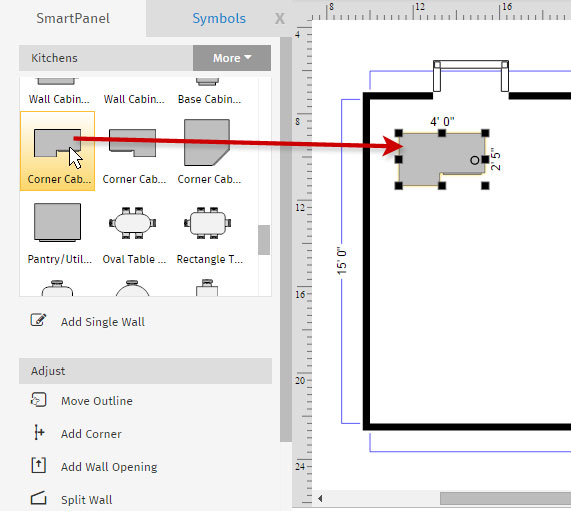Click the canvas horizontal scroll left arrow
The width and height of the screenshot is (571, 511).
click(320, 498)
